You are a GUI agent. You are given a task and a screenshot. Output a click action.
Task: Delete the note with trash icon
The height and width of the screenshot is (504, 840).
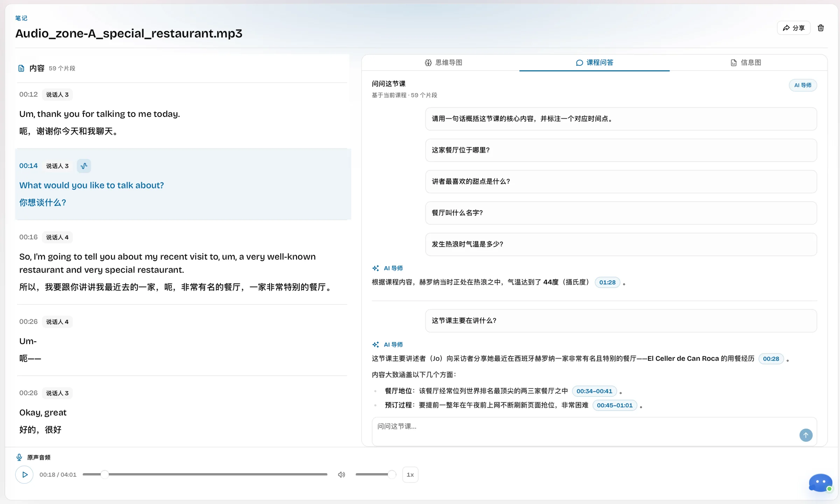point(820,28)
